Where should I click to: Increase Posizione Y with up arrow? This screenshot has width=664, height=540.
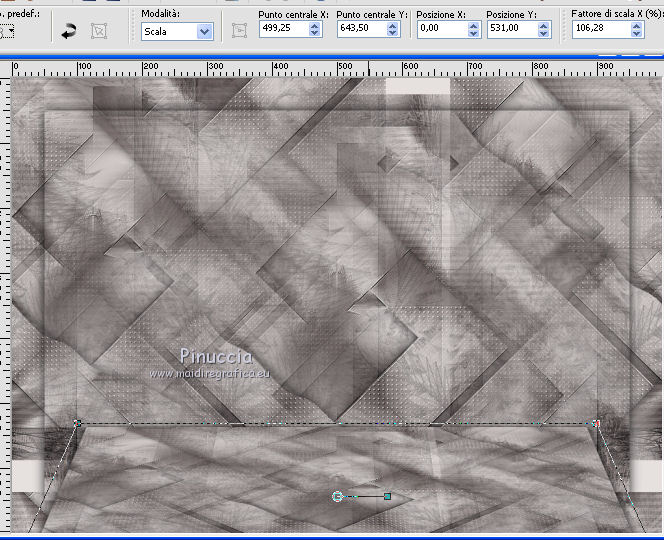[543, 25]
